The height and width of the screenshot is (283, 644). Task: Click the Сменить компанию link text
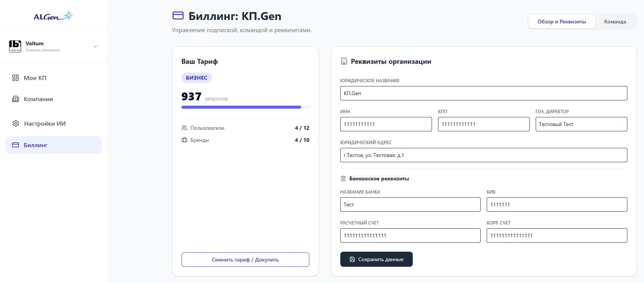point(43,50)
